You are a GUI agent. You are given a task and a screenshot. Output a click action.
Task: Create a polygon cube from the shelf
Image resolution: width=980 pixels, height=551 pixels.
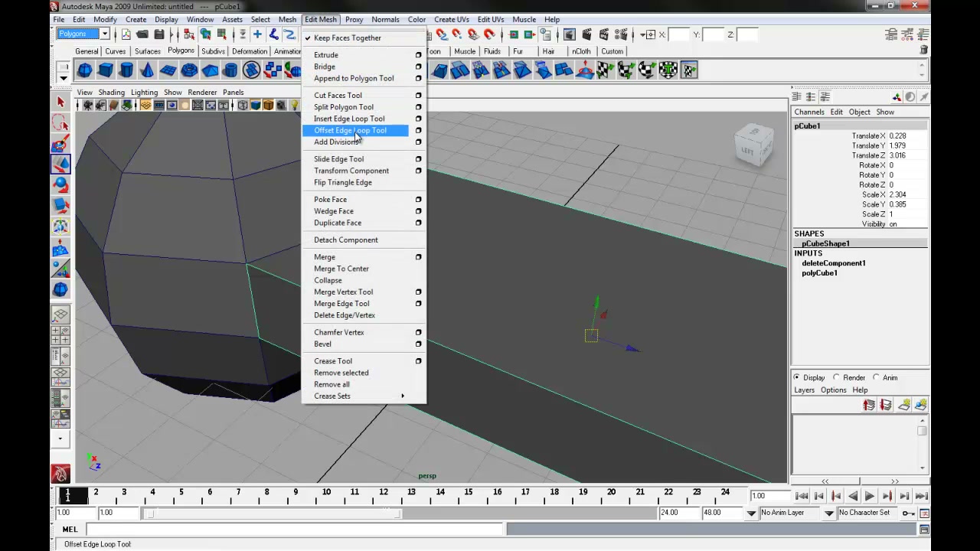106,70
